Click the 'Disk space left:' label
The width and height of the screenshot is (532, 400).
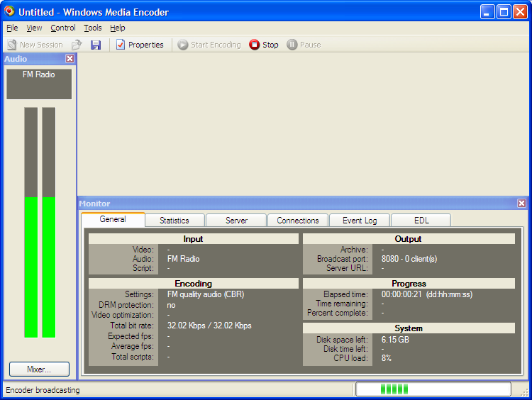[342, 340]
